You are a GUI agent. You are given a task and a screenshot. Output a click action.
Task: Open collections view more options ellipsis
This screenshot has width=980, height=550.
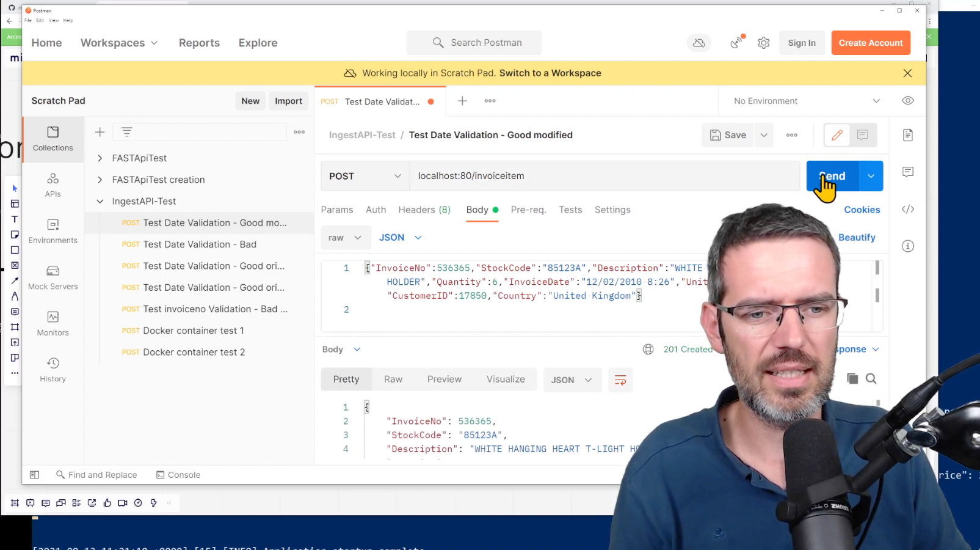[x=299, y=132]
